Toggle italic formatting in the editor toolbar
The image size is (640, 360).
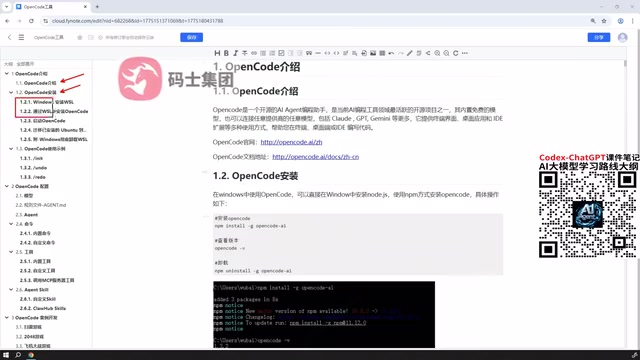tap(236, 53)
